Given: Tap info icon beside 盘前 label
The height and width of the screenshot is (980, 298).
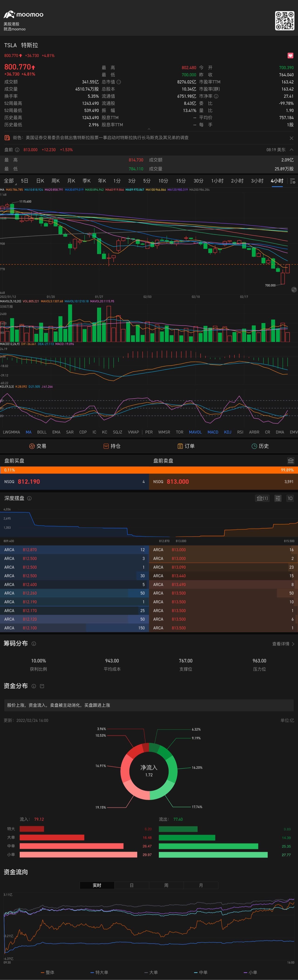Looking at the screenshot, I should coord(17,150).
